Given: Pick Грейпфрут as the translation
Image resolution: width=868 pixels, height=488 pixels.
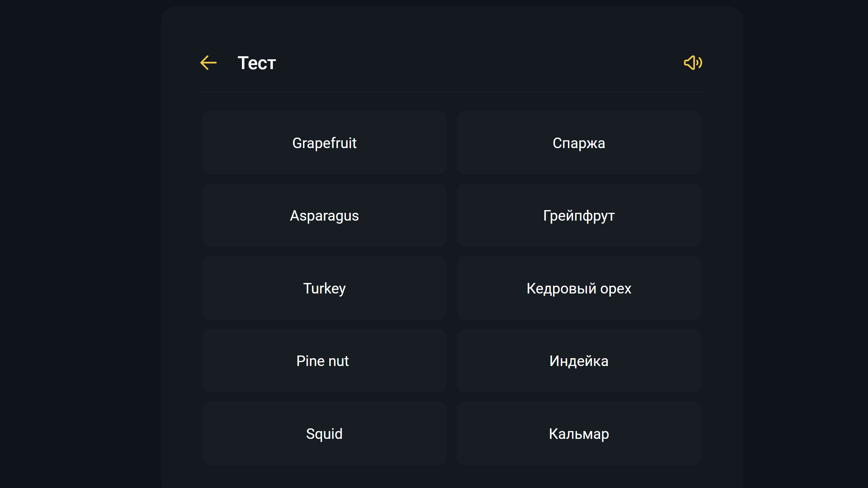Looking at the screenshot, I should [x=578, y=216].
